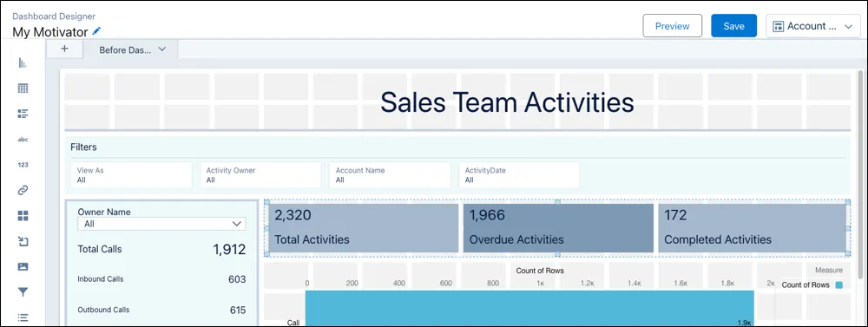The height and width of the screenshot is (327, 868).
Task: Add a link widget from sidebar
Action: [23, 190]
